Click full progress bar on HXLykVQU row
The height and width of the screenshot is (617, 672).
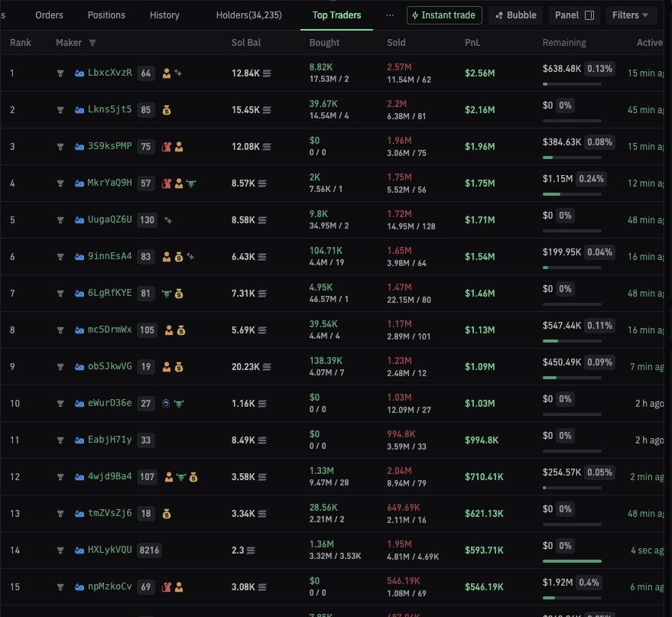[572, 561]
